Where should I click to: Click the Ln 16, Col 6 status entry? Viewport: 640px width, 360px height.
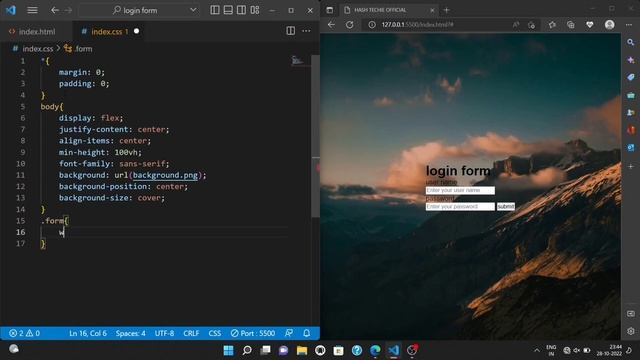coord(88,333)
